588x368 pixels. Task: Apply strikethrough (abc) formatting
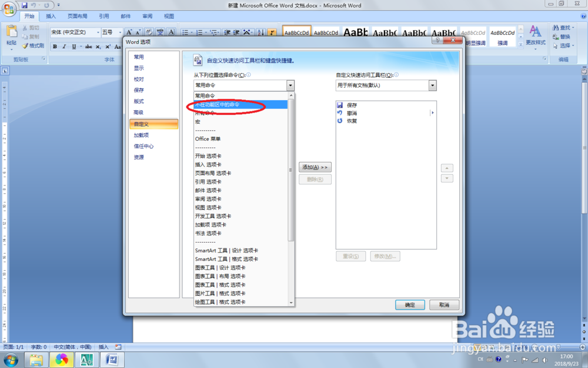click(89, 47)
